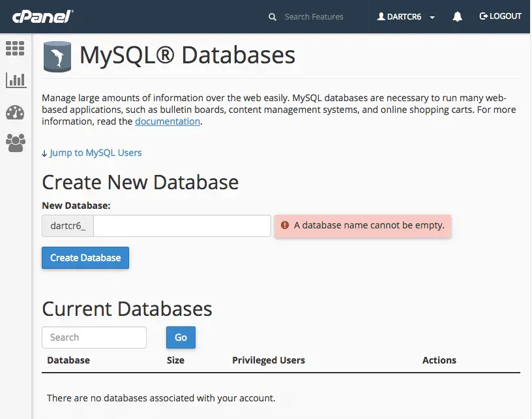
Task: Click the Actions column header
Action: click(439, 360)
